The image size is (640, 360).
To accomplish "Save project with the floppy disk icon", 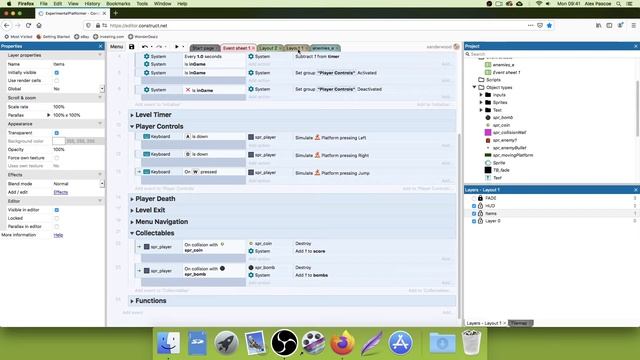I will point(131,47).
